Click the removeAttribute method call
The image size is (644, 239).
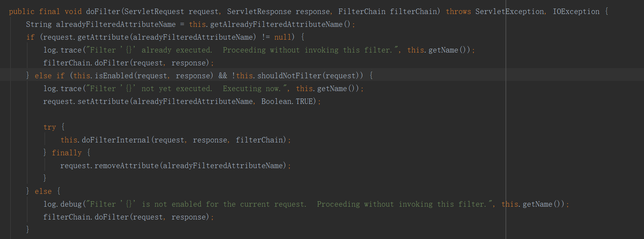pos(126,166)
